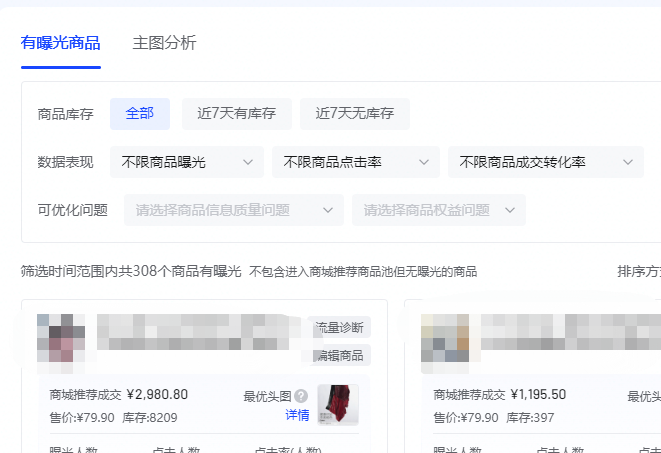Filter by 近7天无库存

pyautogui.click(x=355, y=114)
